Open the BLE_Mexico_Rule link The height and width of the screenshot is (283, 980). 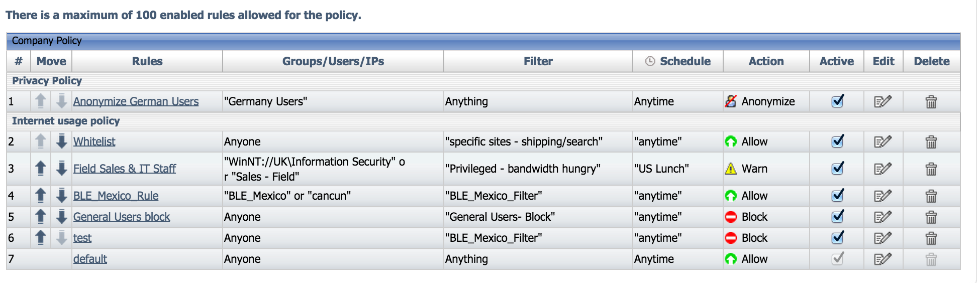[116, 196]
